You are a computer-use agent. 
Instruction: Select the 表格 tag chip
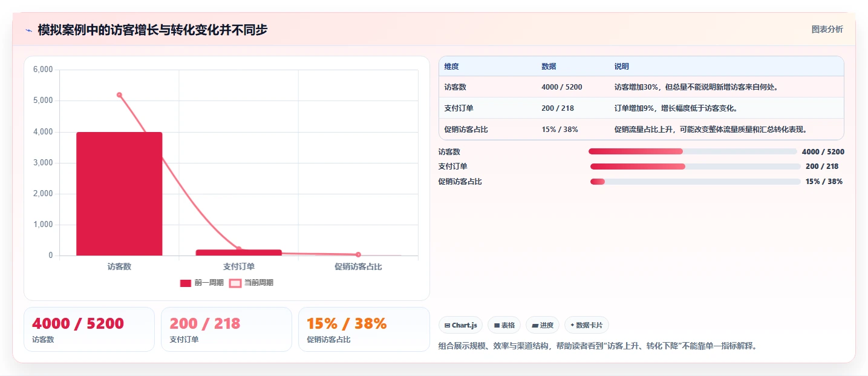504,325
